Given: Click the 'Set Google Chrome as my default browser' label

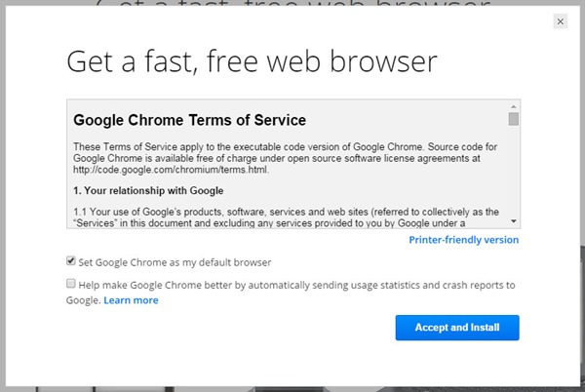Looking at the screenshot, I should [175, 262].
